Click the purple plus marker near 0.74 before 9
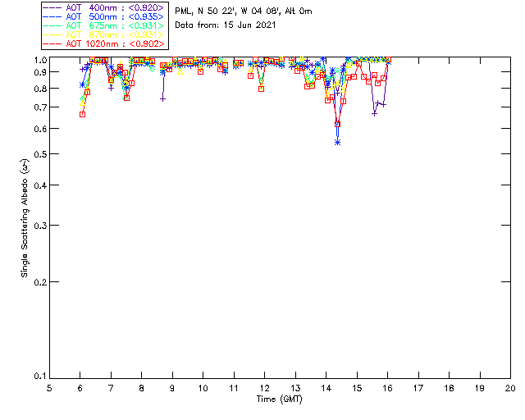Screen dimensions: 525x420 point(162,99)
